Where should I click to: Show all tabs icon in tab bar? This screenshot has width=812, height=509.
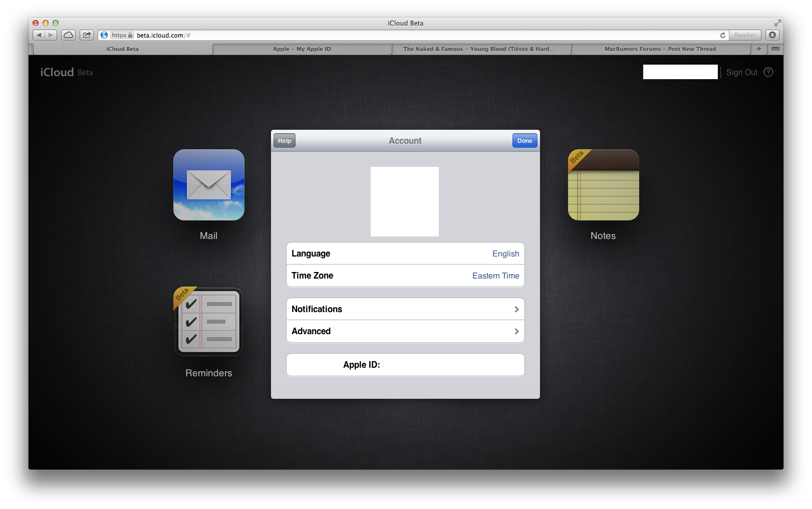pos(775,49)
